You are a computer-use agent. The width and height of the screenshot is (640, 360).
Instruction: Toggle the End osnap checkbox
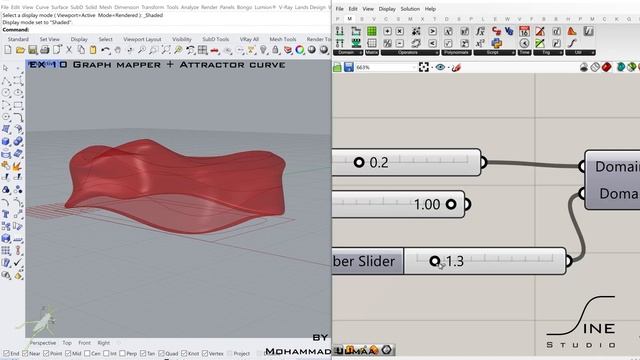click(x=6, y=353)
